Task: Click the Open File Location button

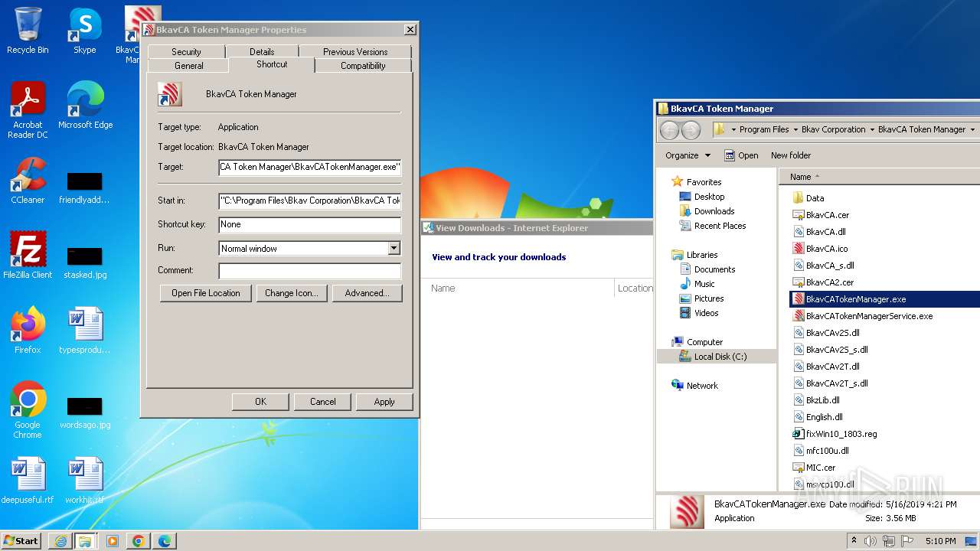Action: [206, 293]
